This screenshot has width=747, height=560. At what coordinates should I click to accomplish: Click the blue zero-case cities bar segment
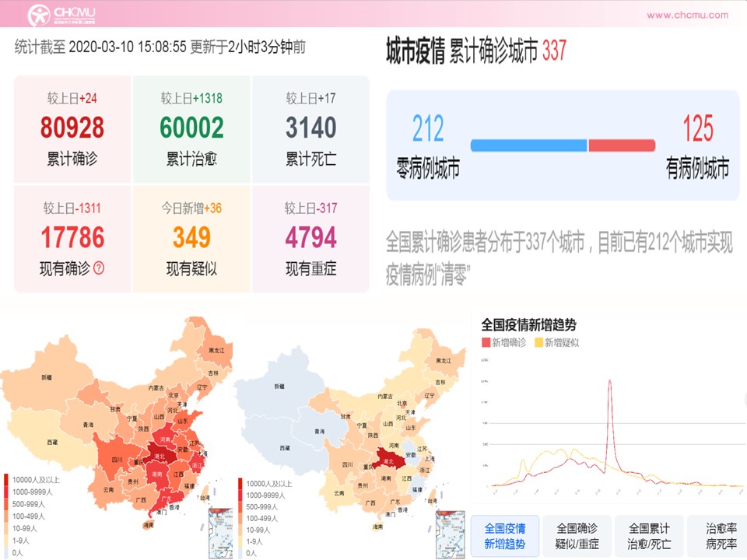pyautogui.click(x=528, y=145)
